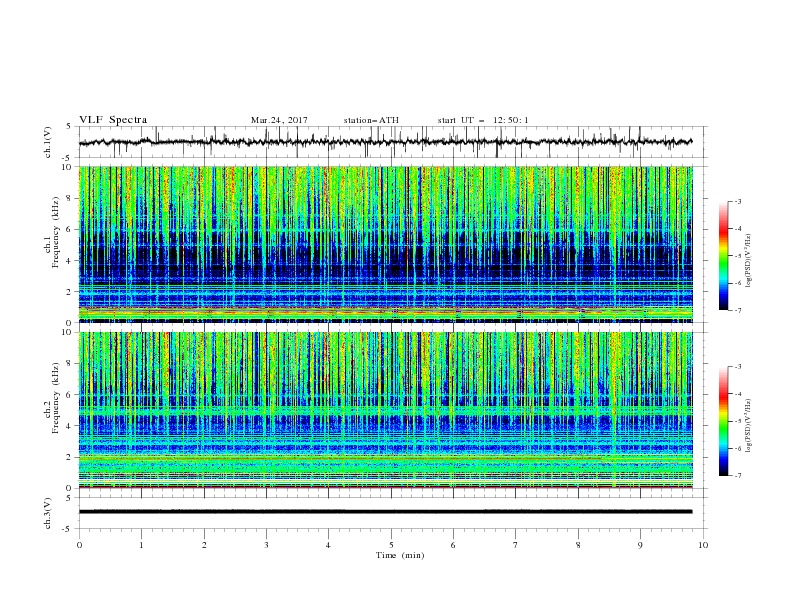The width and height of the screenshot is (792, 612).
Task: Click the lower ch.2 PSD color bar
Action: [724, 421]
